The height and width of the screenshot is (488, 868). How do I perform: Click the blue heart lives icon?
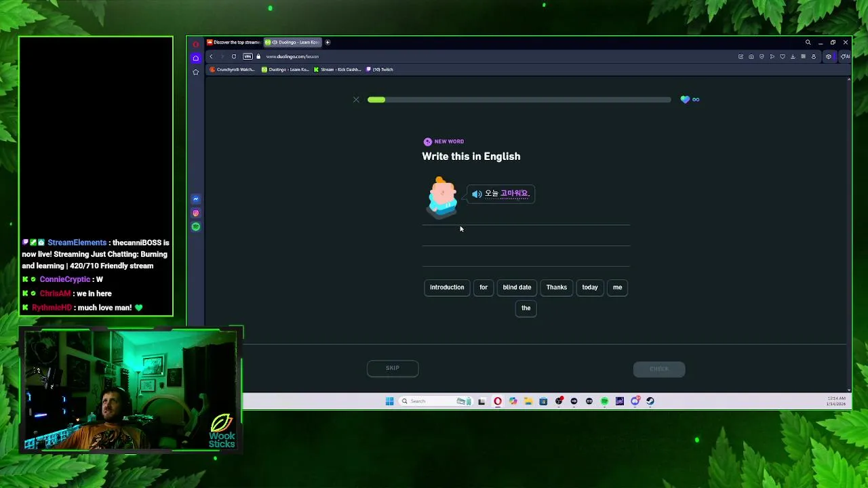pyautogui.click(x=685, y=100)
